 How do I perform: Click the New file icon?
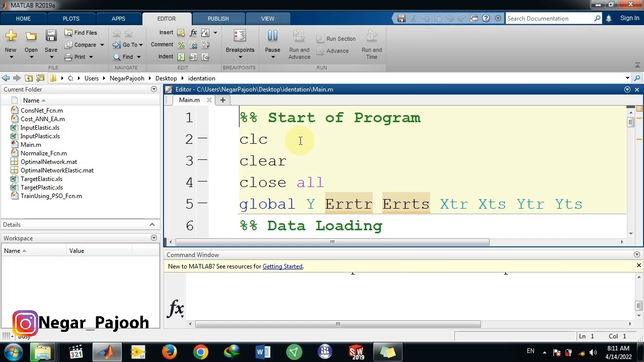[11, 36]
